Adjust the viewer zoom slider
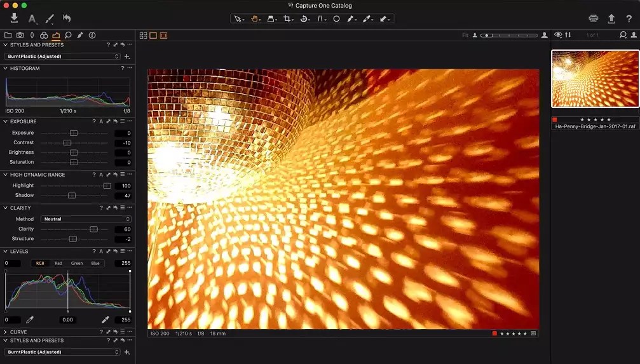The width and height of the screenshot is (640, 364). tap(509, 36)
